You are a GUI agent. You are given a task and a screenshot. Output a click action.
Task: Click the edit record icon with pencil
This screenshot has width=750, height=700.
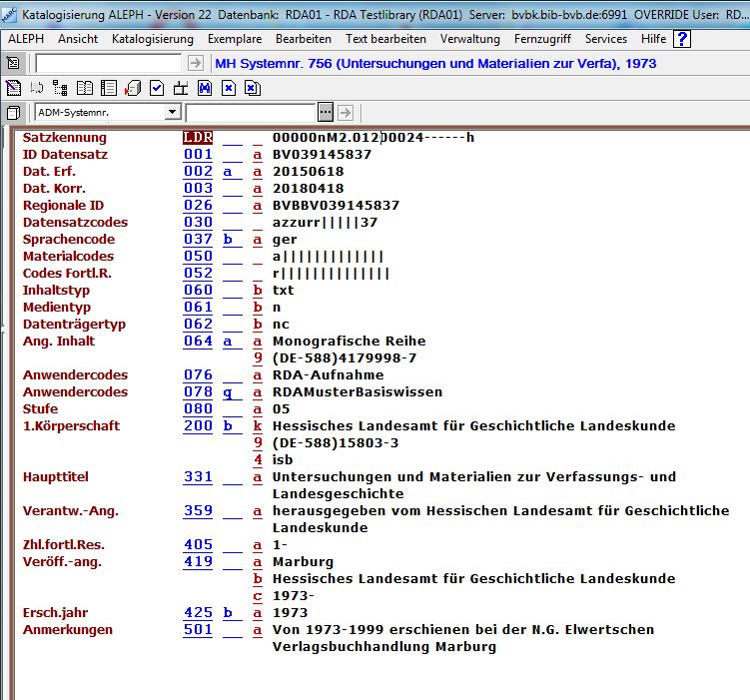click(13, 88)
